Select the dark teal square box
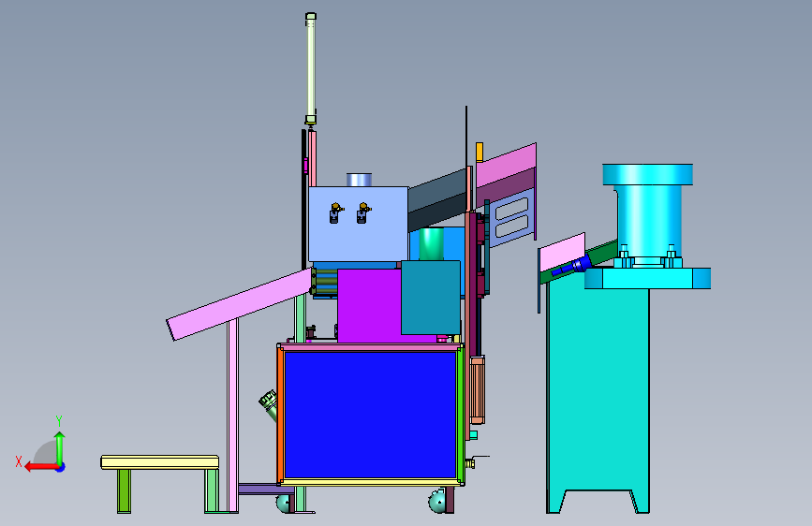Image resolution: width=812 pixels, height=526 pixels. [431, 298]
